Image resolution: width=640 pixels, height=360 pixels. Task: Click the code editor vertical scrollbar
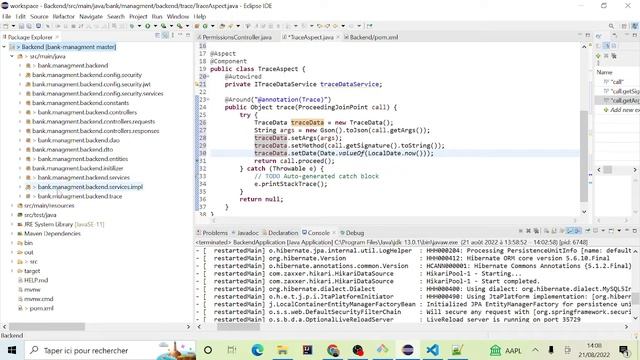pyautogui.click(x=584, y=156)
